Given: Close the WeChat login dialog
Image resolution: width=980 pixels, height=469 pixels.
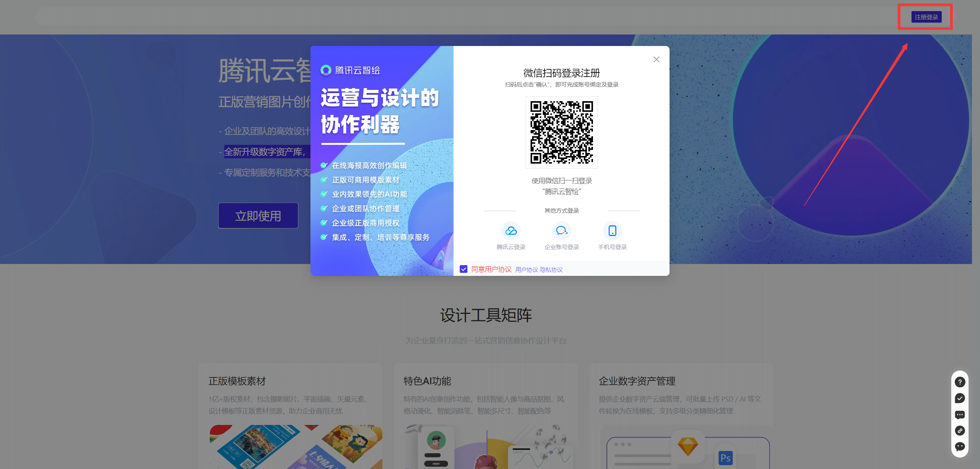Looking at the screenshot, I should (656, 59).
